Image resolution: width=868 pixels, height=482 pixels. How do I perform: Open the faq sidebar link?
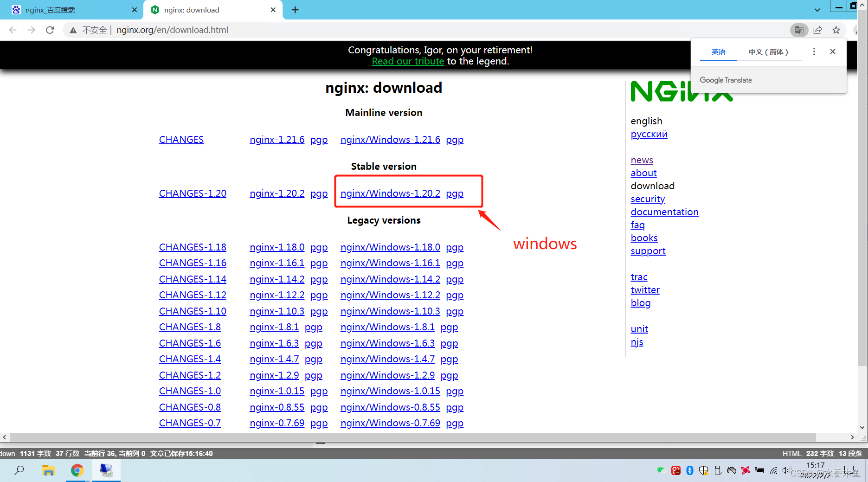[637, 225]
